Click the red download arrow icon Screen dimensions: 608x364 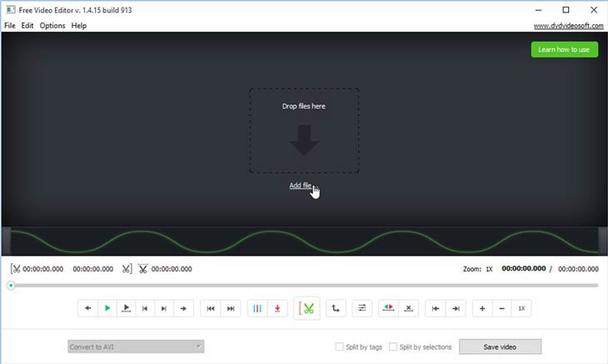tap(277, 308)
